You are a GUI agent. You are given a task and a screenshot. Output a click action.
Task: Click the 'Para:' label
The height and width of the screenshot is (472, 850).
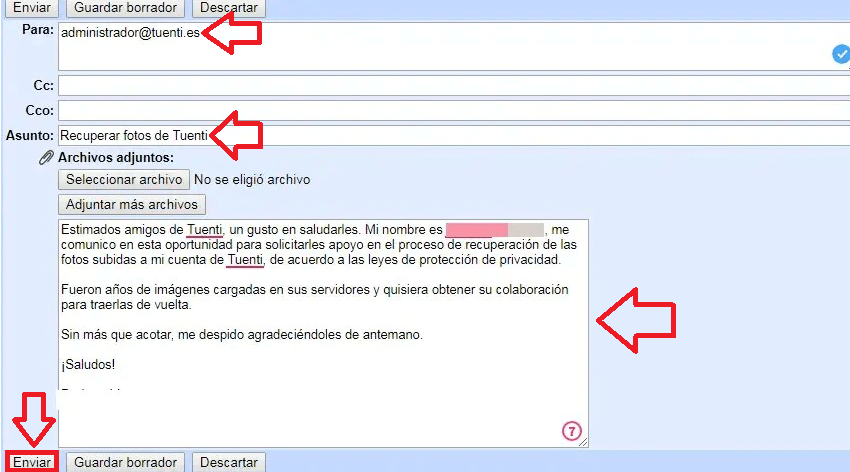[x=38, y=30]
